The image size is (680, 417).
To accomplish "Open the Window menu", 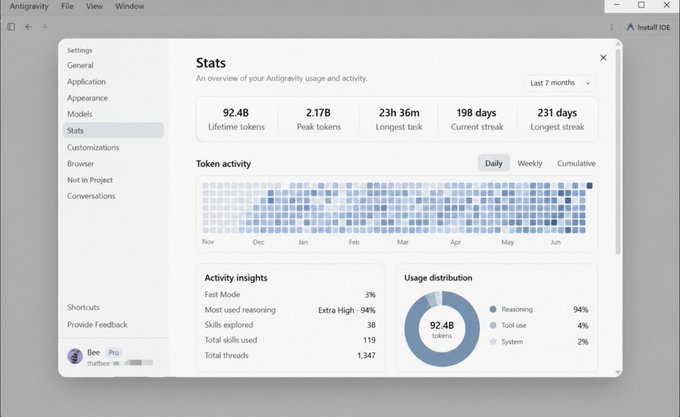I will 130,6.
